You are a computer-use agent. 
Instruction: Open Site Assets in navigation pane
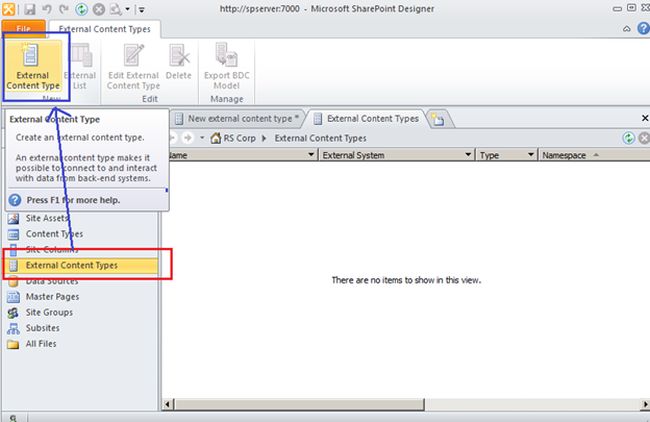(x=46, y=218)
